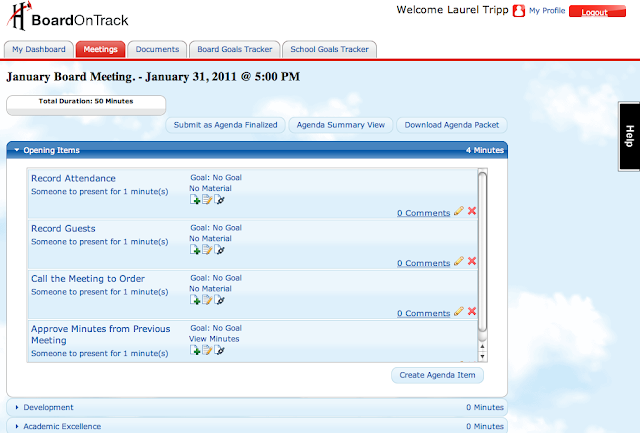Click Submit as Agenda Finalized
Viewport: 640px width, 433px height.
point(225,125)
